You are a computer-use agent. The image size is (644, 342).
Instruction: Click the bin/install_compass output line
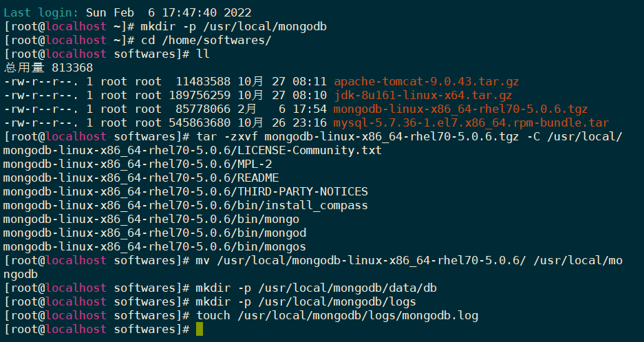(x=185, y=205)
